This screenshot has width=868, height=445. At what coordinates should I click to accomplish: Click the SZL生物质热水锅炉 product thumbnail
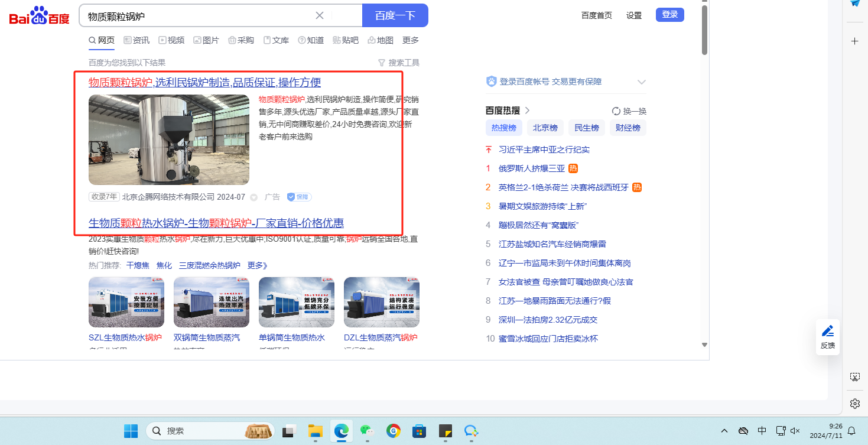(126, 302)
